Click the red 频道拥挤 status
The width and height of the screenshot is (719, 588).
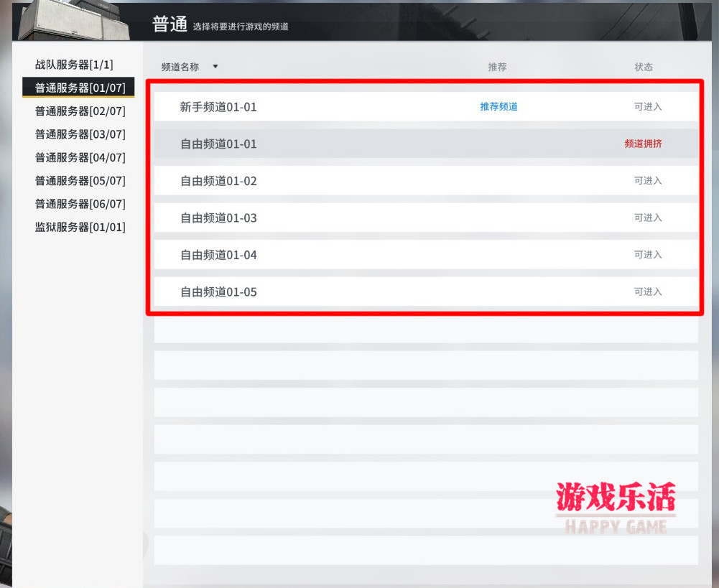click(x=644, y=144)
